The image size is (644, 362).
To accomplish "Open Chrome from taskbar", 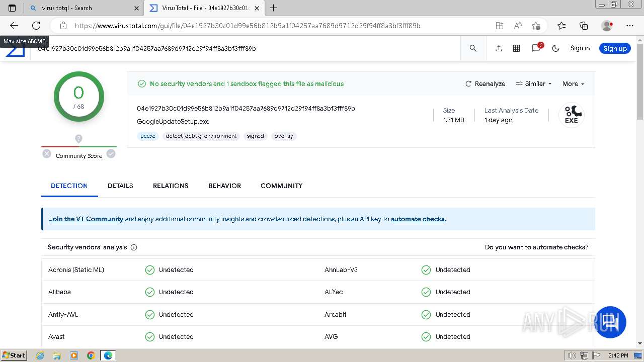I will point(91,355).
